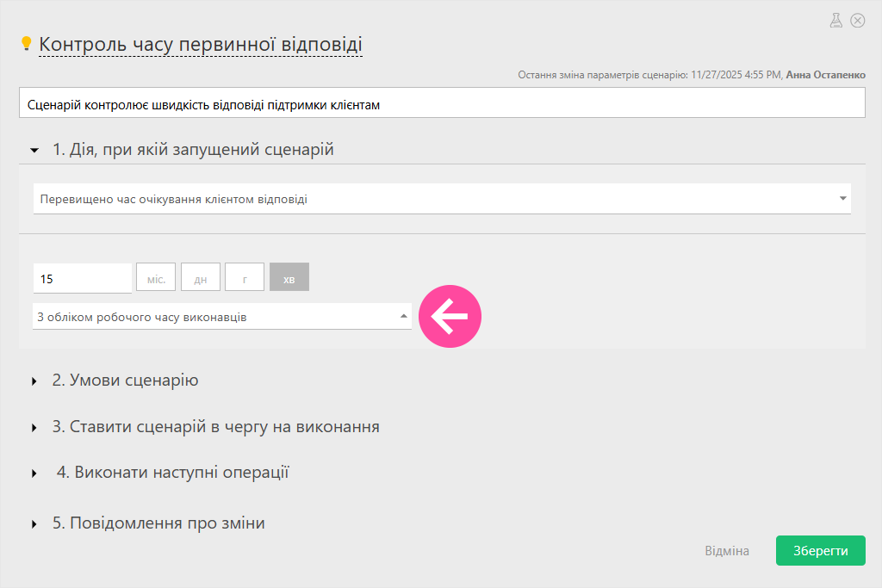Viewport: 882px width, 588px height.
Task: Select the "міс." time unit
Action: [156, 278]
